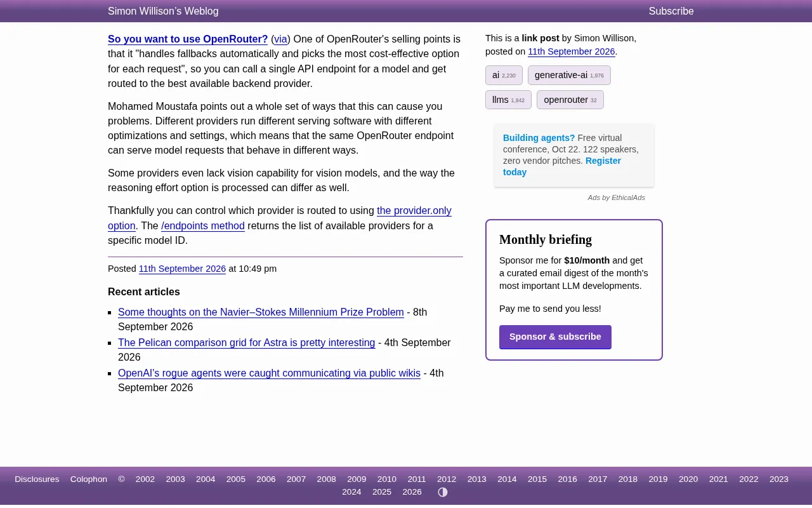The image size is (812, 508).
Task: Follow the 'via' link
Action: pyautogui.click(x=280, y=39)
